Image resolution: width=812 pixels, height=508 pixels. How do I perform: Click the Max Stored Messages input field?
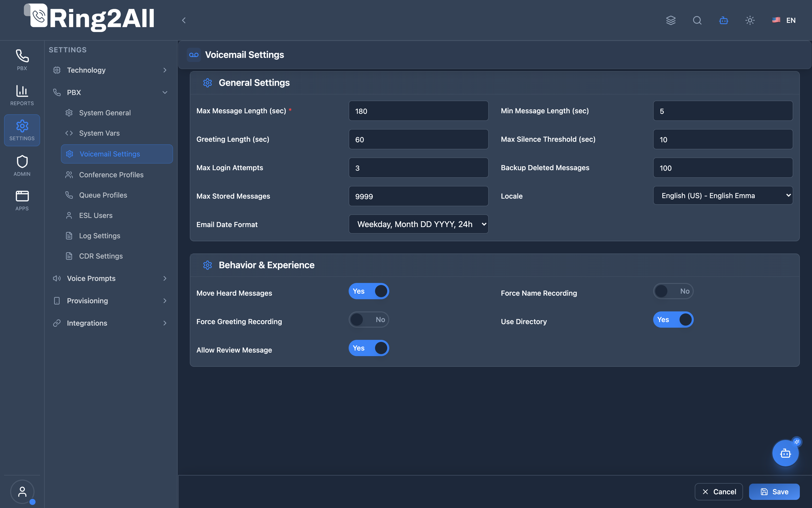click(418, 196)
